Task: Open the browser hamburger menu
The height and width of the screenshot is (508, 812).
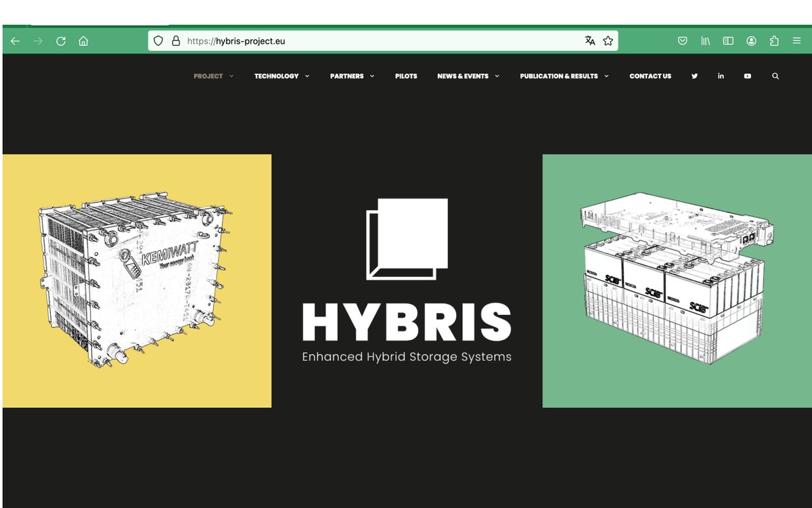Action: tap(796, 41)
